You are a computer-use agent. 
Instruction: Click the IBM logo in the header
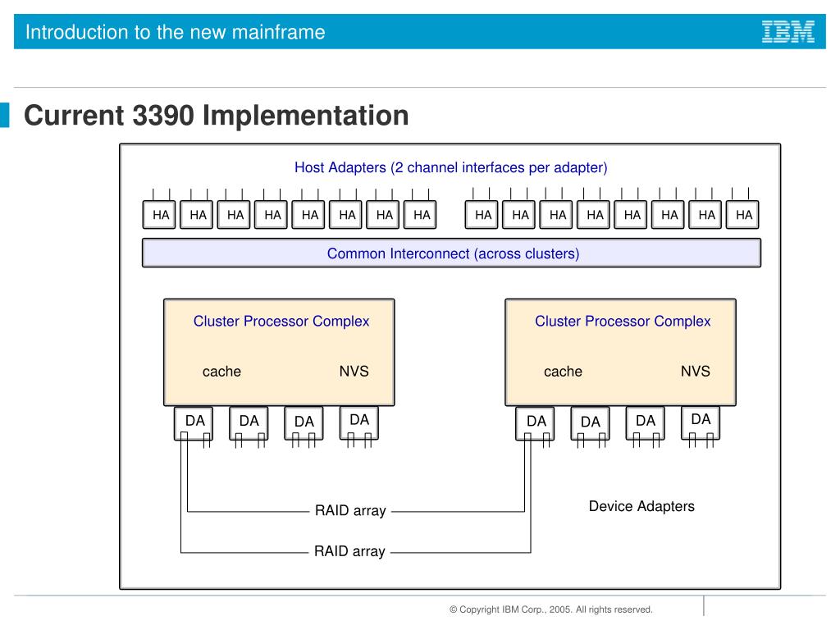pos(788,32)
